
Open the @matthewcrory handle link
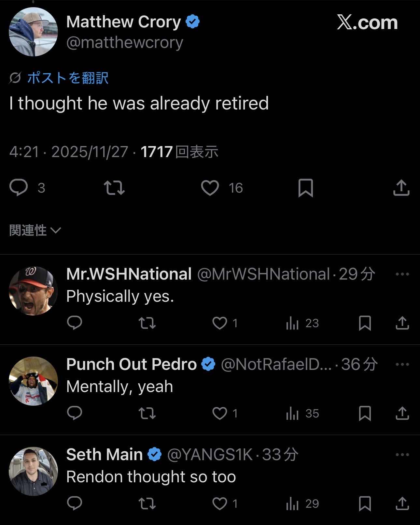point(125,42)
